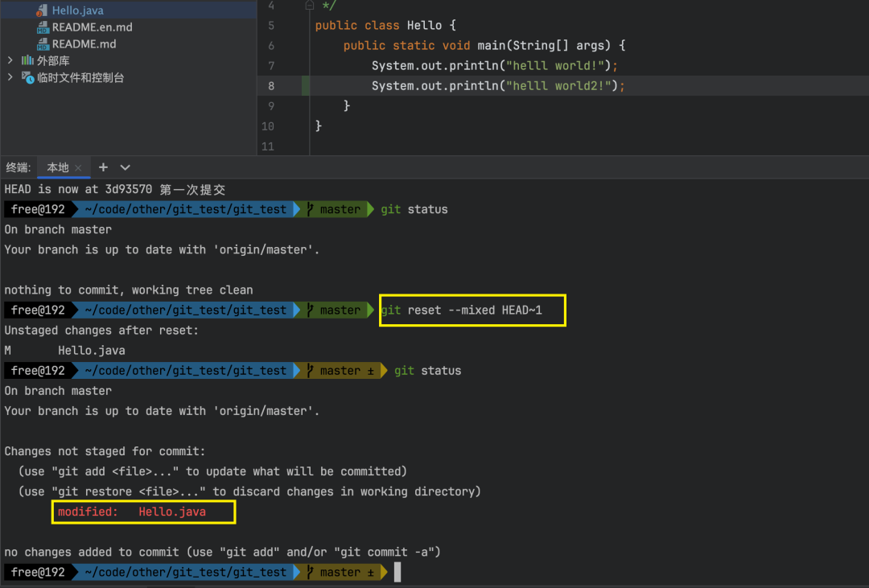Click the fold marker beside the comment end
This screenshot has height=588, width=869.
coord(309,6)
